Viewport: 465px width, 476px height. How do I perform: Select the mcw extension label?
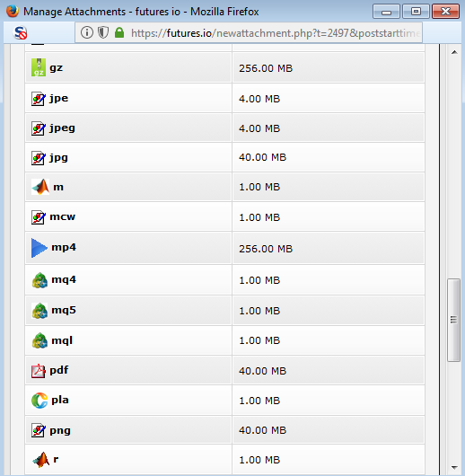coord(63,216)
